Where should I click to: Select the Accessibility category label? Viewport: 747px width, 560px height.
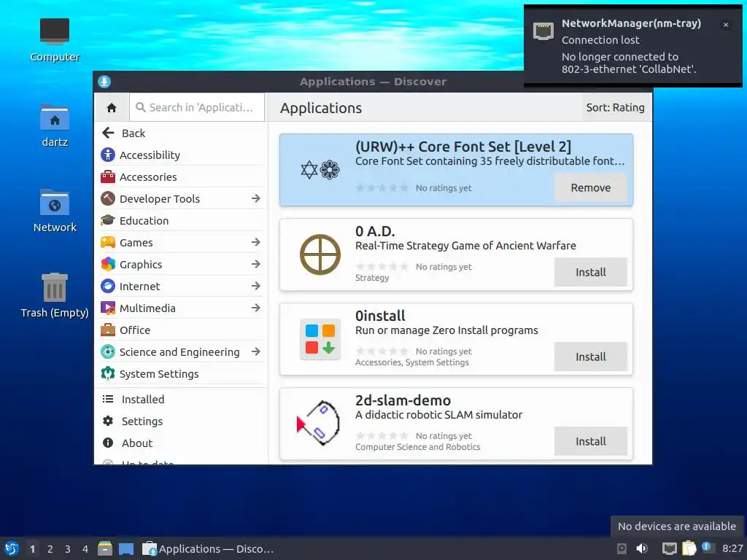click(150, 155)
